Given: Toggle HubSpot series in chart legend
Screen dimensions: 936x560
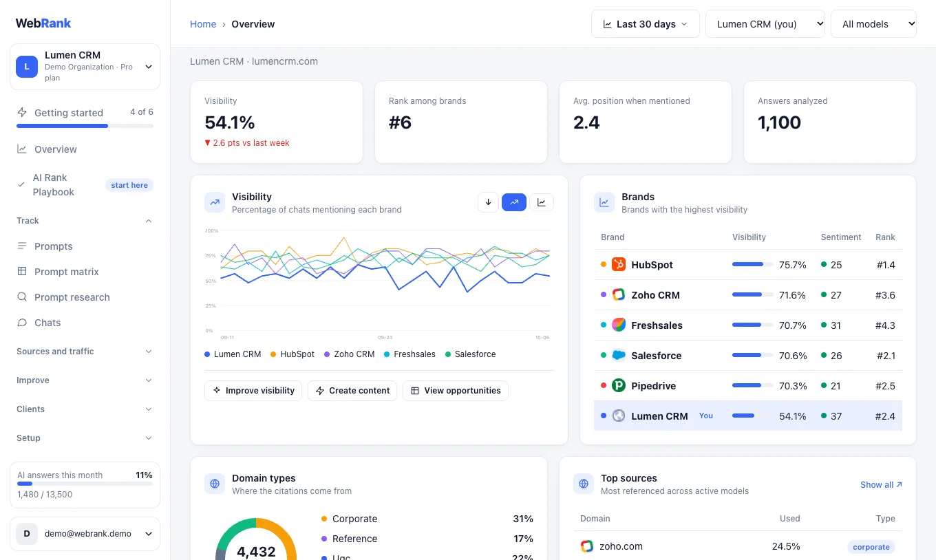Looking at the screenshot, I should tap(292, 354).
